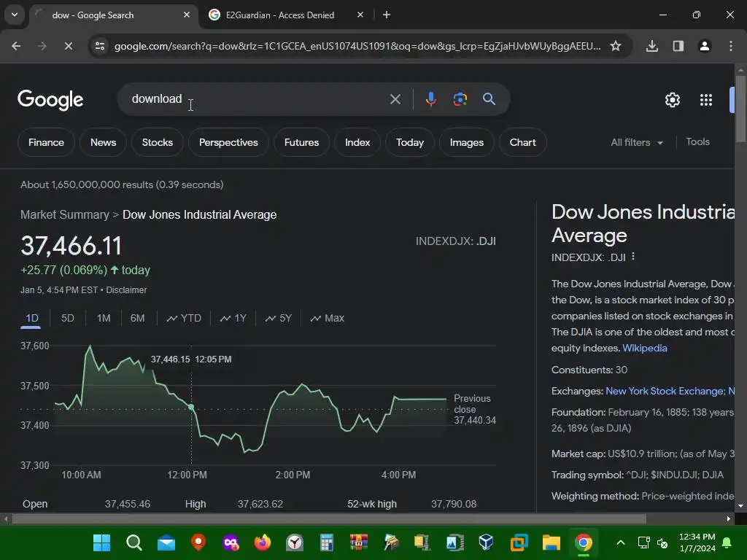Show hidden system tray icons

tap(620, 542)
